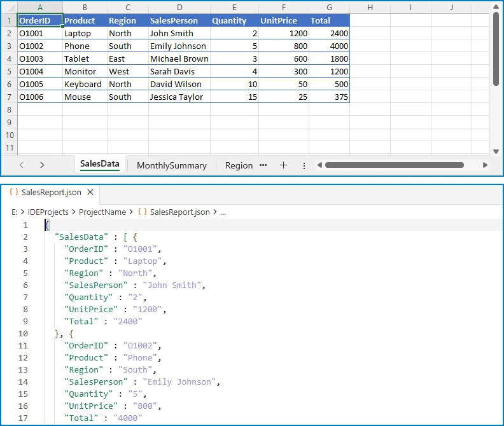
Task: Click the vertical scrollbar up arrow
Action: coord(496,6)
